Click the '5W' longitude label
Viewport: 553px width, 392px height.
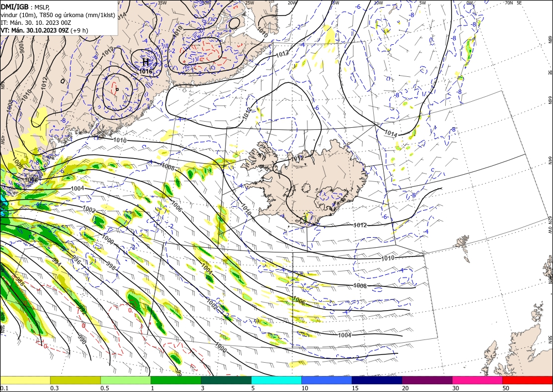[423, 3]
